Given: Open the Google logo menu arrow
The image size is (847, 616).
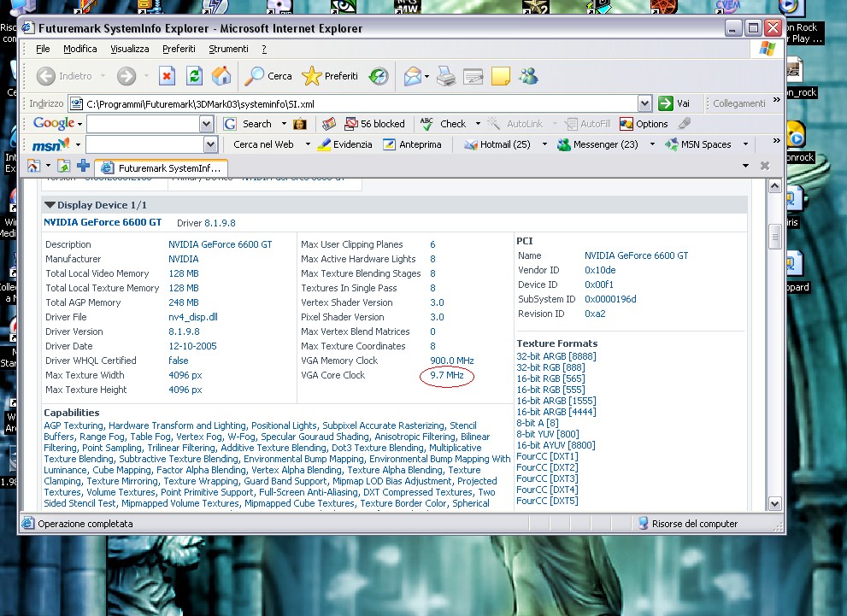Looking at the screenshot, I should coord(80,124).
